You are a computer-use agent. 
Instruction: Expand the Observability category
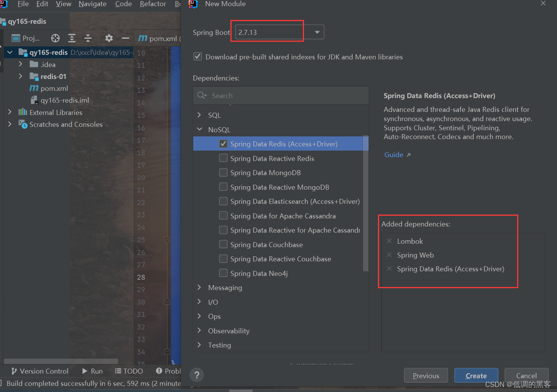199,331
